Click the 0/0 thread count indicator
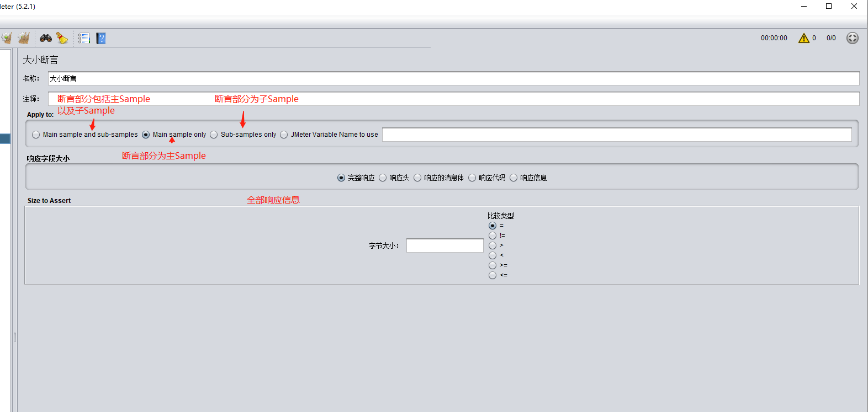Viewport: 868px width, 412px height. (831, 38)
